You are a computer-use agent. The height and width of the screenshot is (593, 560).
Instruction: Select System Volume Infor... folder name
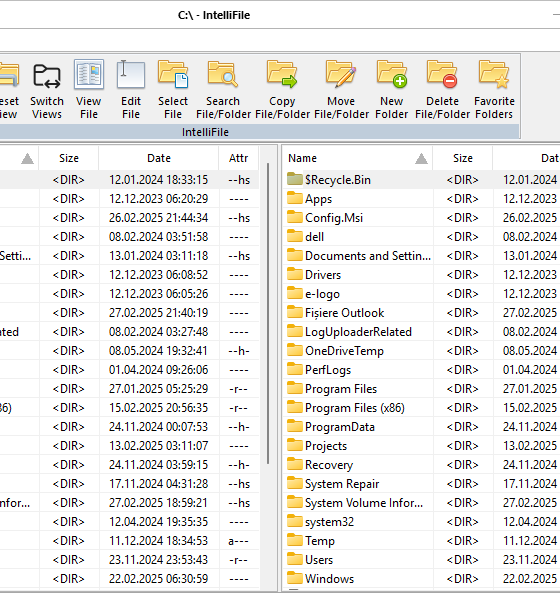tap(364, 503)
